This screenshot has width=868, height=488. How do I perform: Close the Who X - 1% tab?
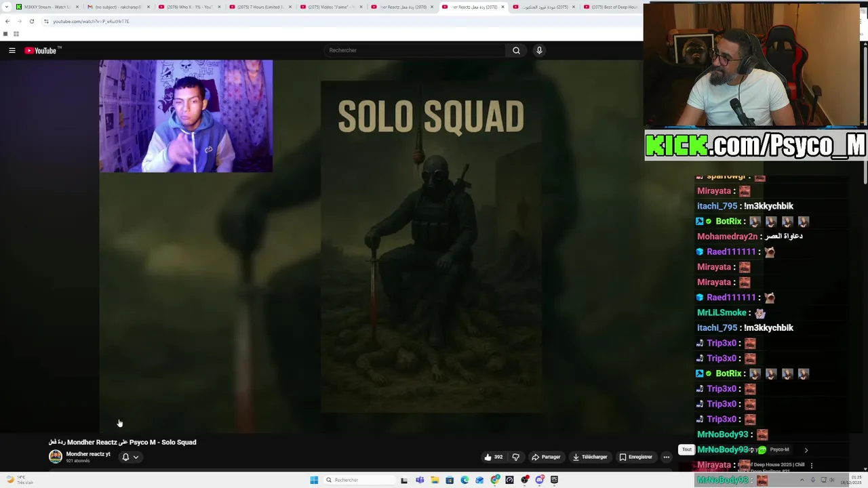[219, 7]
